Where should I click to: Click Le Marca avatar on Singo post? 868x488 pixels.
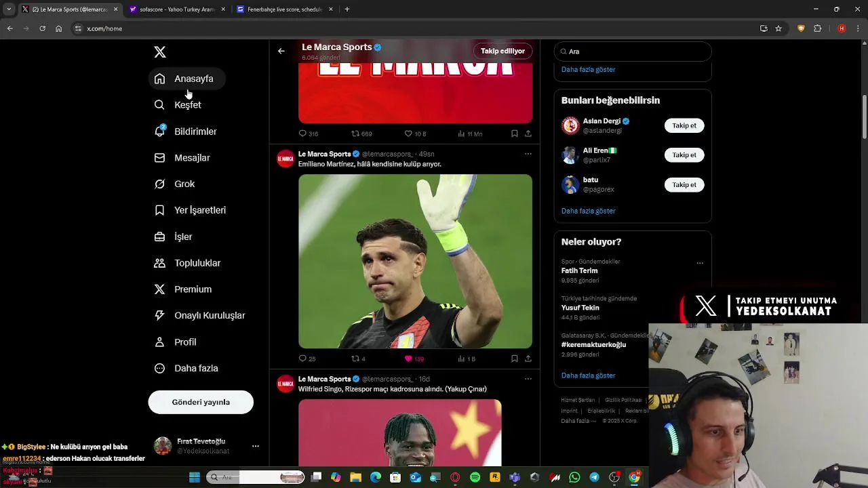click(x=285, y=384)
